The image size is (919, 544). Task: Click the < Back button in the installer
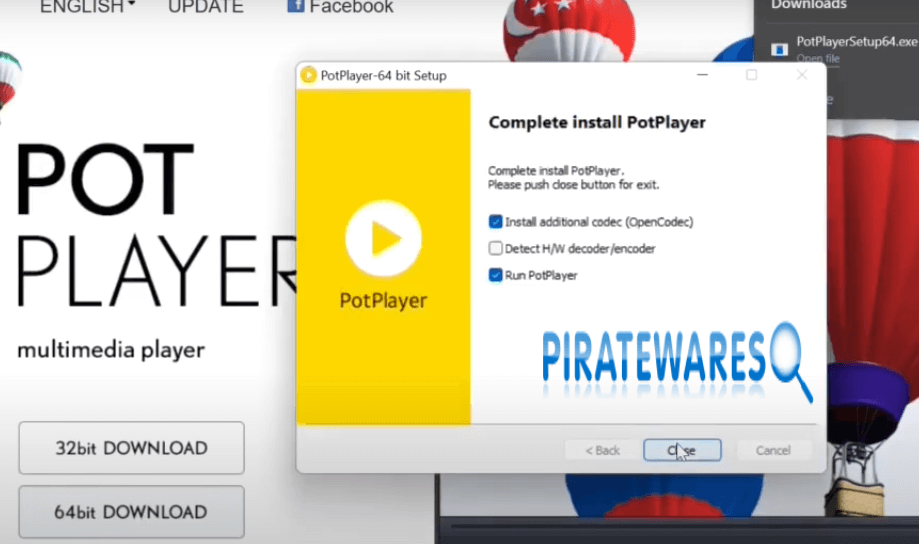[602, 450]
